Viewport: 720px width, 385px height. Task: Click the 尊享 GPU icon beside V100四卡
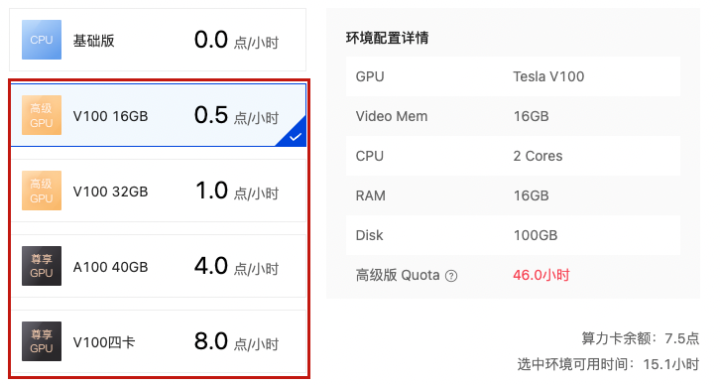[x=42, y=341]
